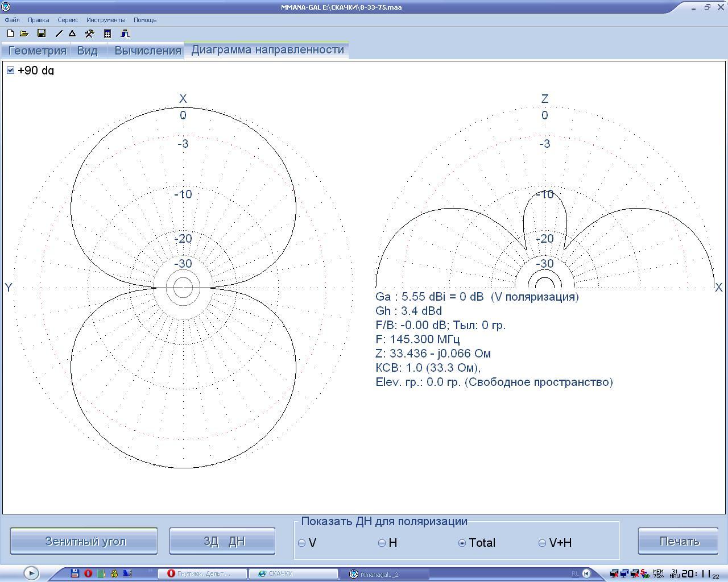728x582 pixels.
Task: Select V polarization radio button
Action: 302,543
